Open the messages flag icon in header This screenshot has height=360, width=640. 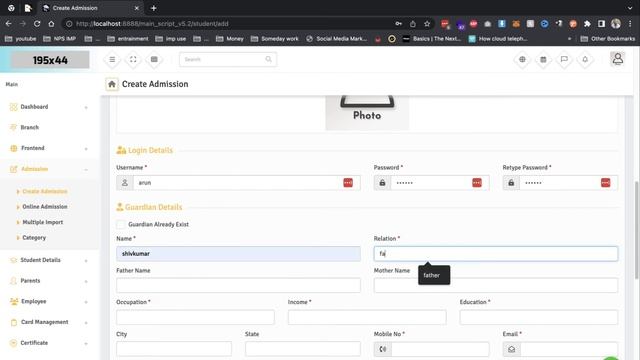pos(564,60)
